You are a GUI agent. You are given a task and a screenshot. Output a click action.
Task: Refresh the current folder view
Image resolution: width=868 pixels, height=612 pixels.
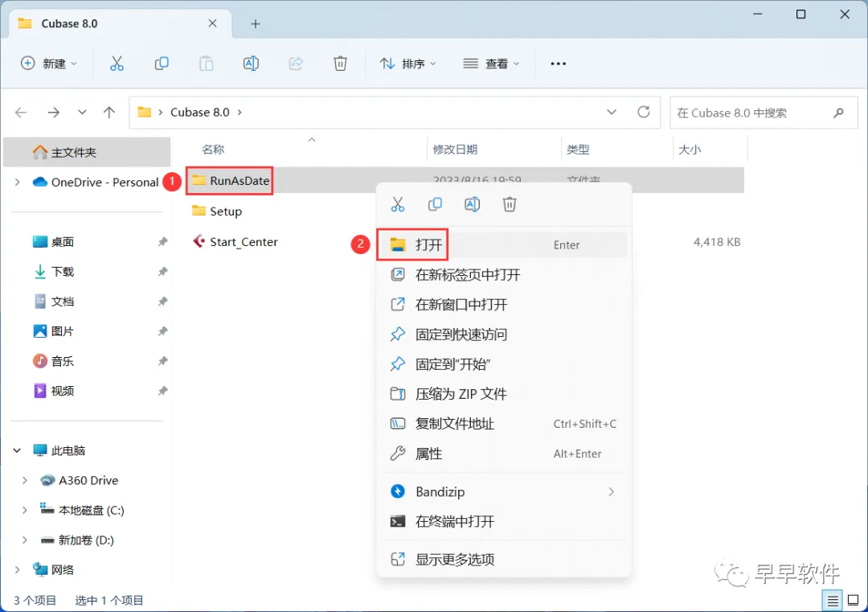tap(643, 113)
